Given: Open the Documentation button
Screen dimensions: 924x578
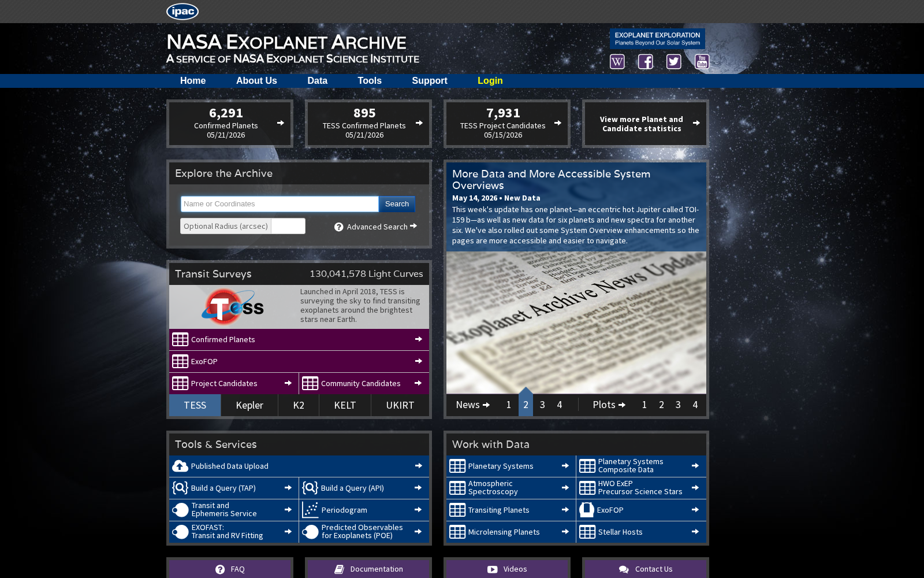Looking at the screenshot, I should pos(368,569).
